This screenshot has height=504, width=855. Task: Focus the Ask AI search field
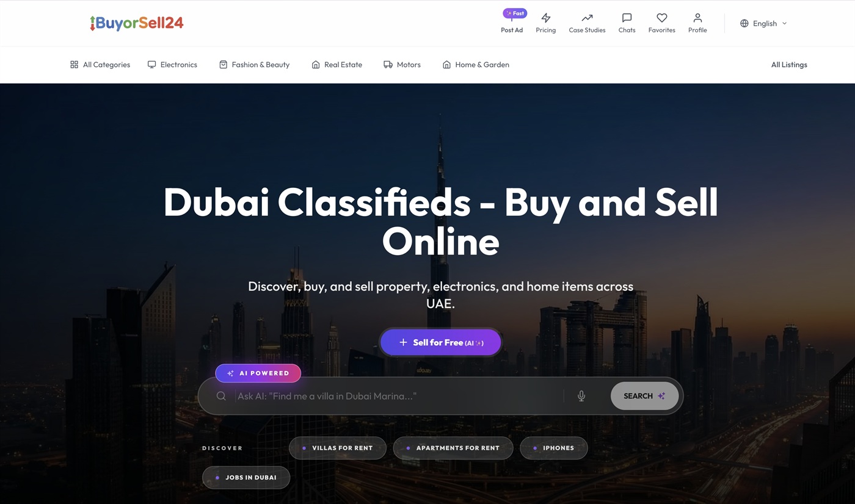pyautogui.click(x=399, y=396)
